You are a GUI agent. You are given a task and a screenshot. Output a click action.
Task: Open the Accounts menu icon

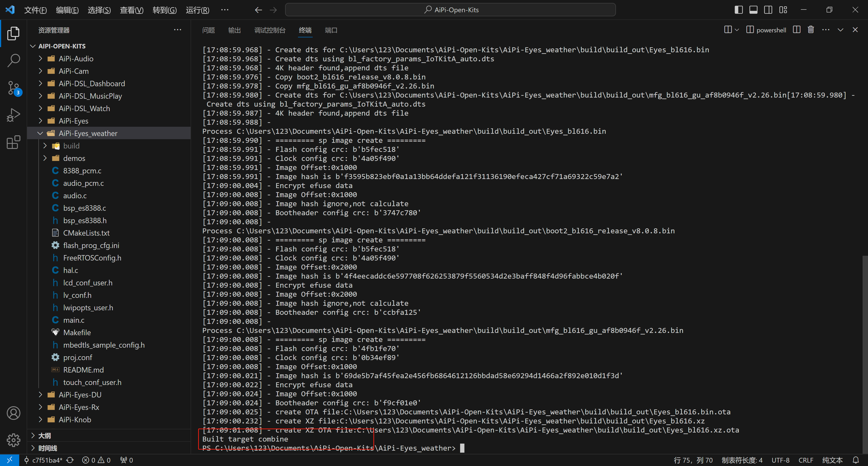tap(14, 413)
